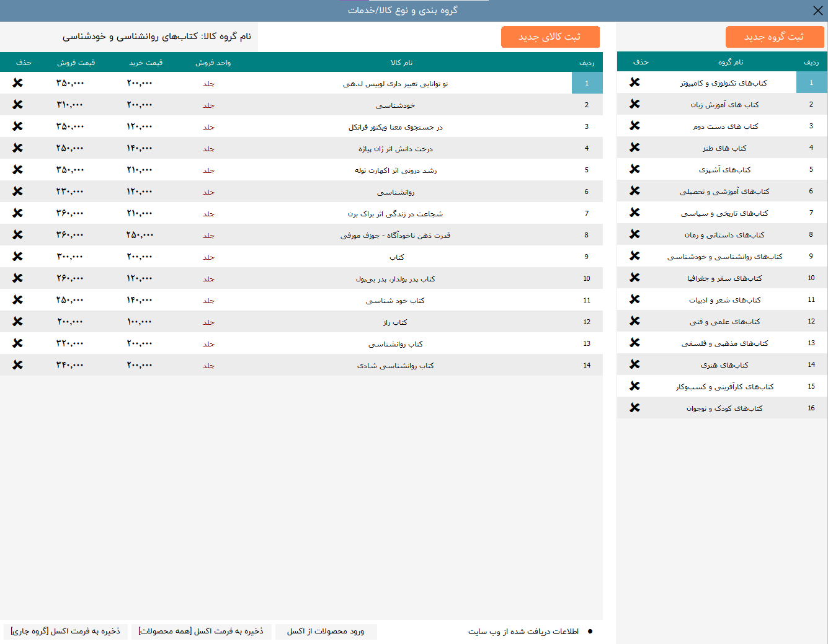Select product name کتاب روانشناسی شادی
This screenshot has width=828, height=644.
(x=395, y=366)
